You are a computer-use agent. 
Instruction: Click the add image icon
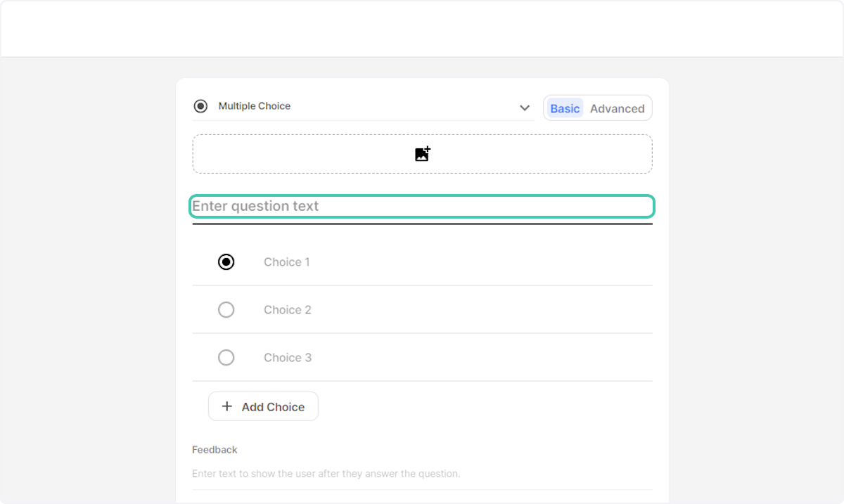(422, 154)
